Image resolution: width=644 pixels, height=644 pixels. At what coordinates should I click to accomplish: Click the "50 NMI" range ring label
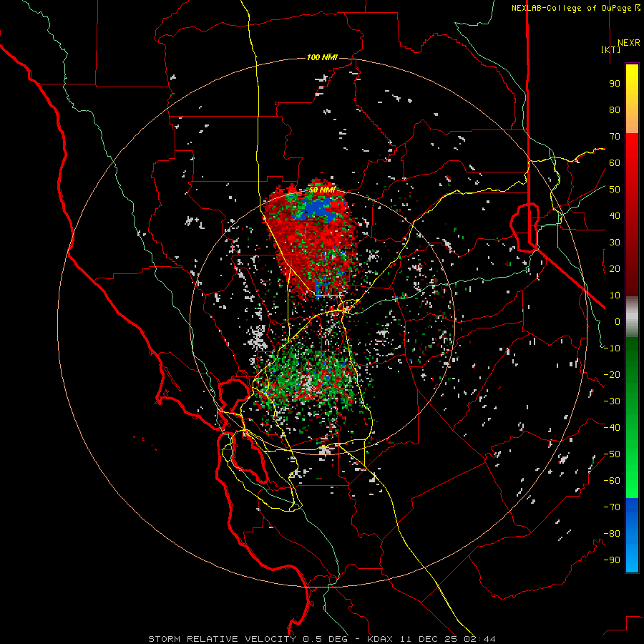coord(323,190)
